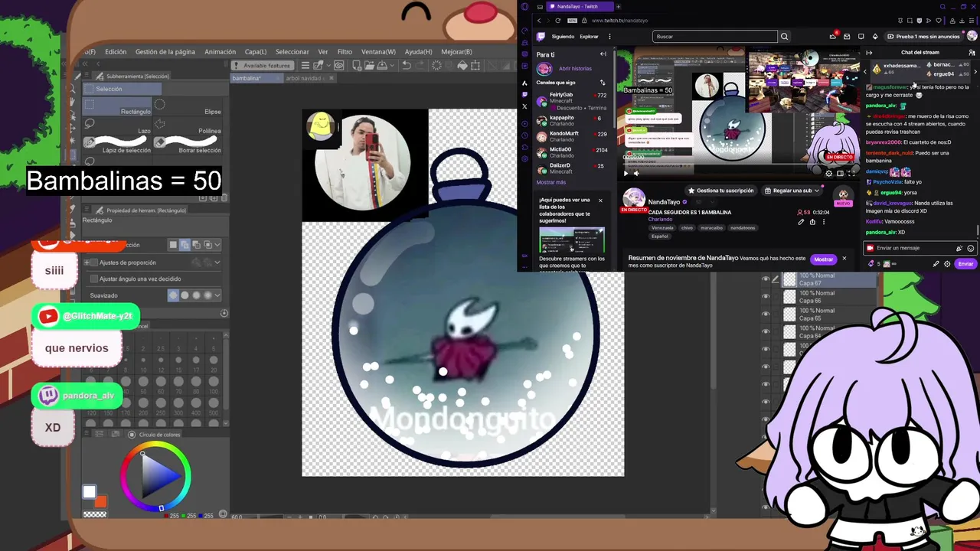Open Twitch notifications inbox with red badge
The width and height of the screenshot is (980, 551).
click(x=833, y=36)
